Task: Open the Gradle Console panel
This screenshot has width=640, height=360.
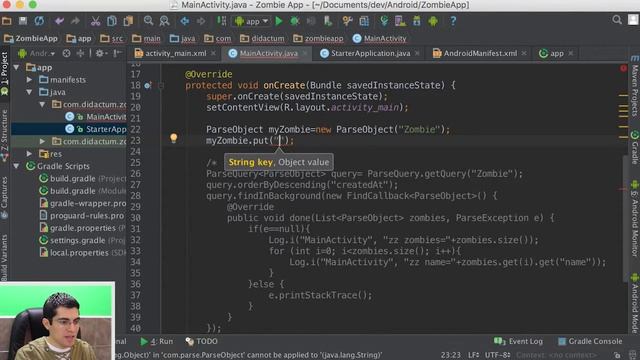Action: point(590,341)
